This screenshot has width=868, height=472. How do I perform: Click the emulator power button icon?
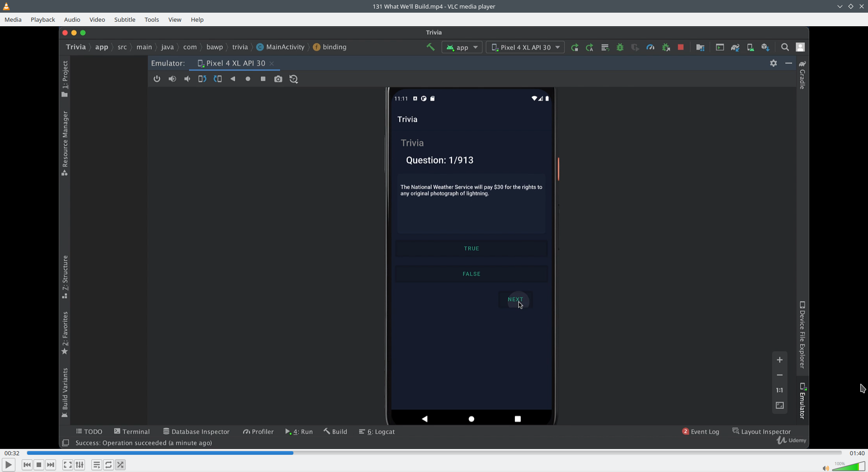(157, 79)
